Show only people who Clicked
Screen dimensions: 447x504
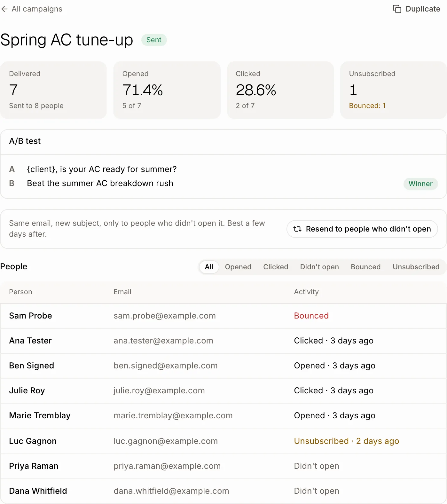(276, 267)
